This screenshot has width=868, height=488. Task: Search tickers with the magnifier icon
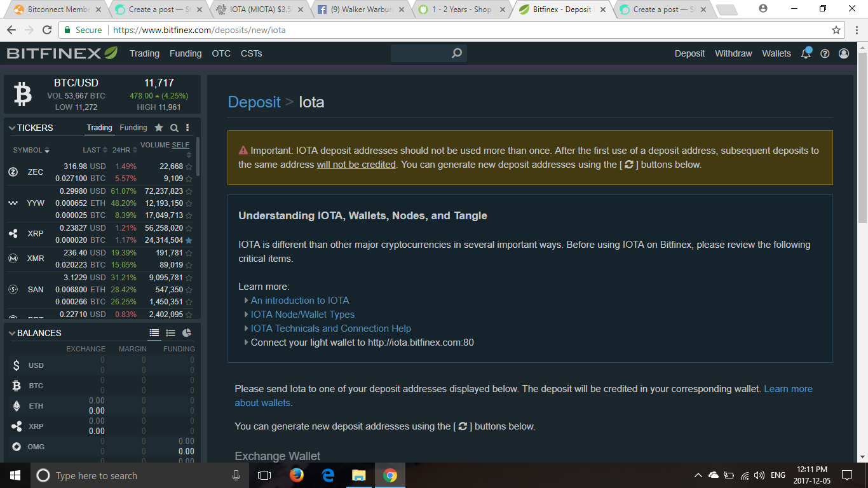[x=174, y=128]
